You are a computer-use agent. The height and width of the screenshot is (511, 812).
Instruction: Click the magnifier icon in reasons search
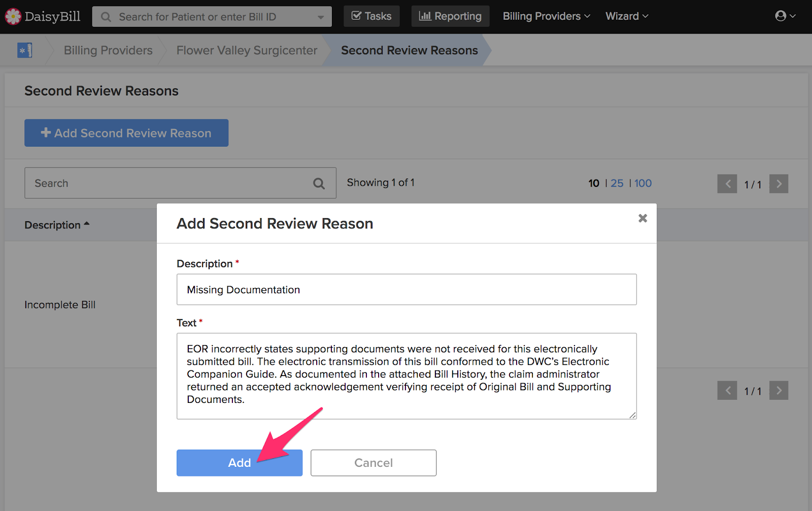pos(319,183)
